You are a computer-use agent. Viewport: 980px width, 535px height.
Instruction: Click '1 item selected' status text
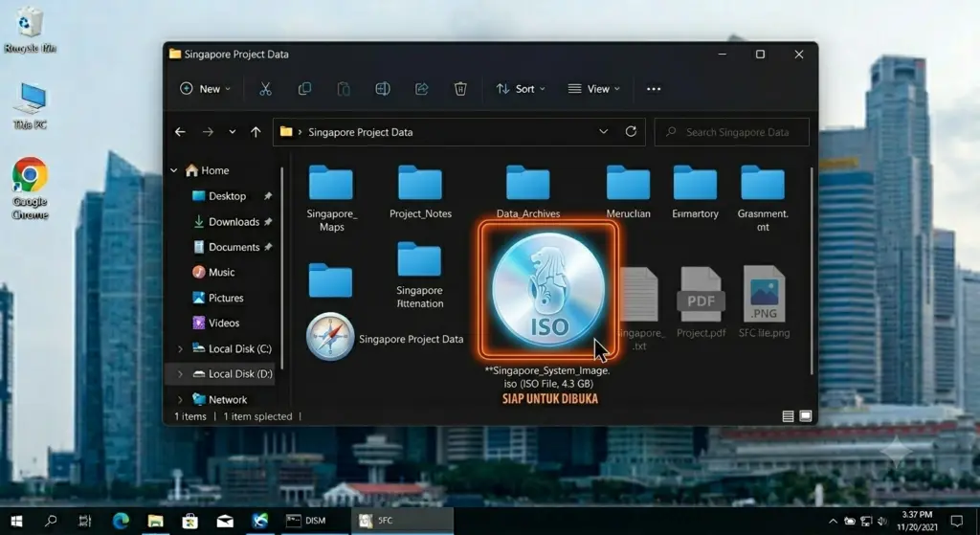(257, 416)
